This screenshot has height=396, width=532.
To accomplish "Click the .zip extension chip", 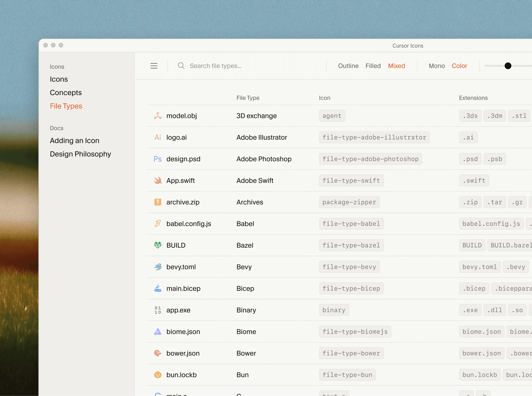I will 470,202.
